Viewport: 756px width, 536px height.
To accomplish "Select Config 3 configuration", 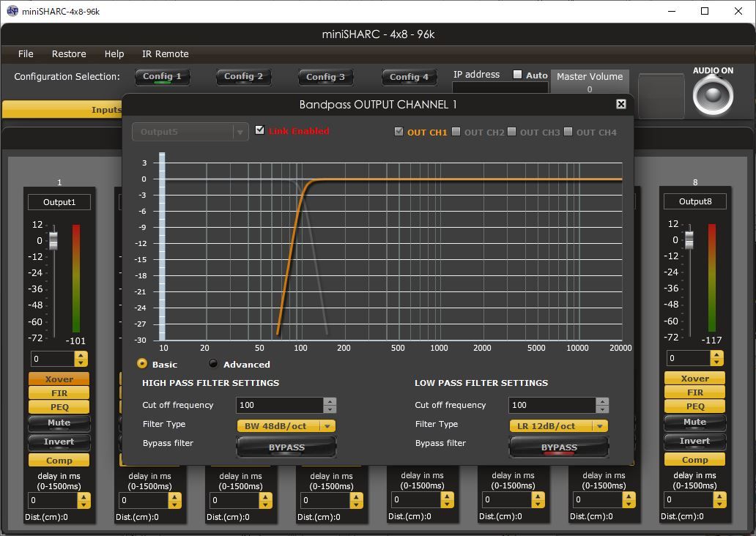I will tap(325, 77).
